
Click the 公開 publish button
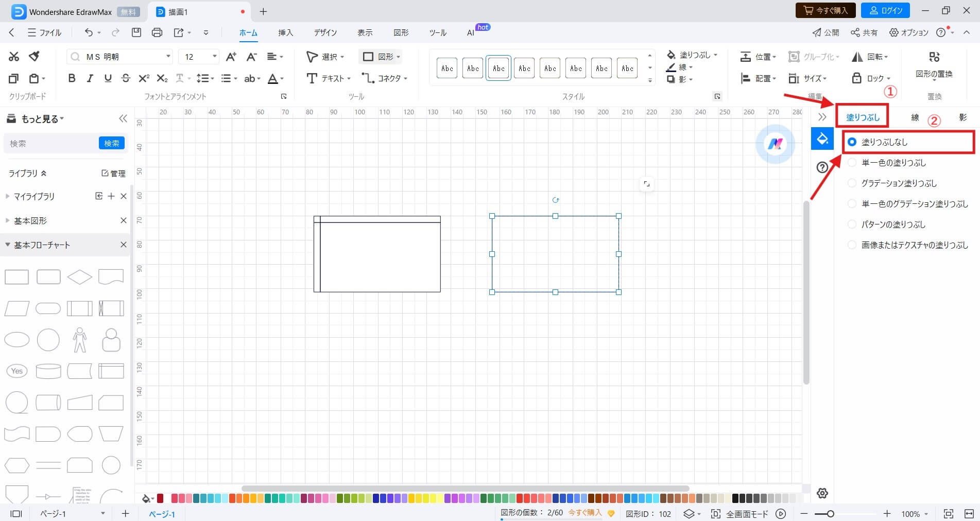coord(826,32)
